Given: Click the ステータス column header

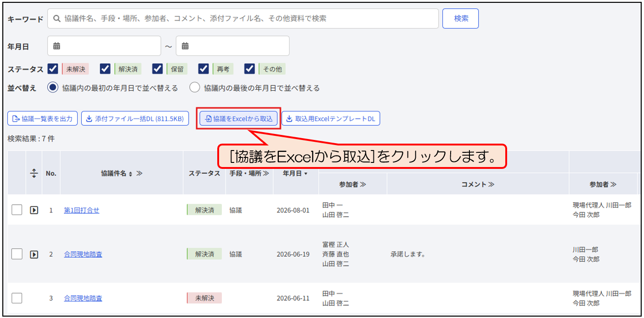Looking at the screenshot, I should [x=204, y=173].
